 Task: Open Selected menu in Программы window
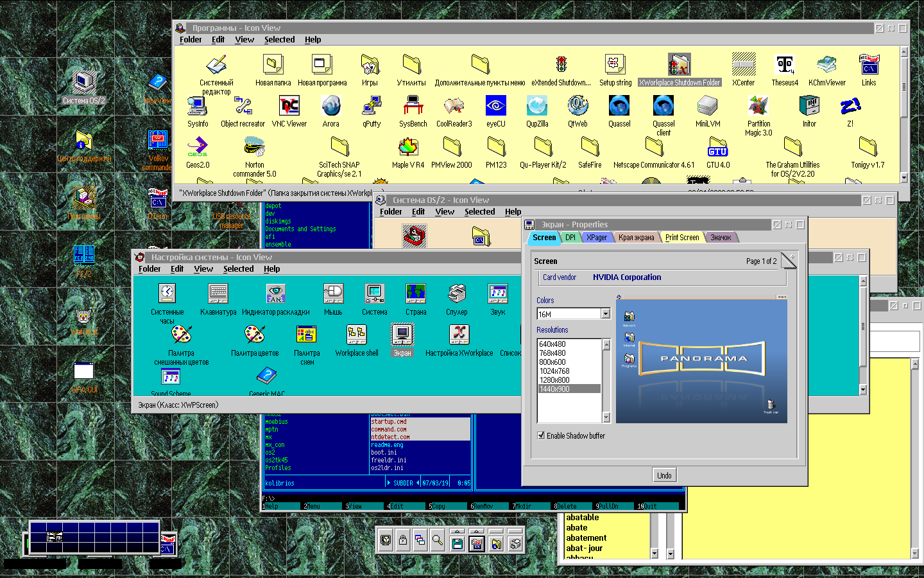tap(280, 40)
